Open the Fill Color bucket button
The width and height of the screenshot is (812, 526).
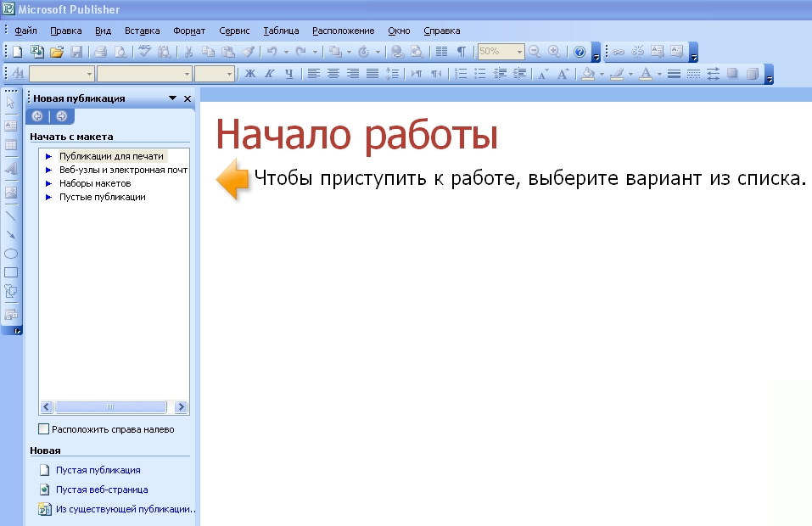point(588,74)
